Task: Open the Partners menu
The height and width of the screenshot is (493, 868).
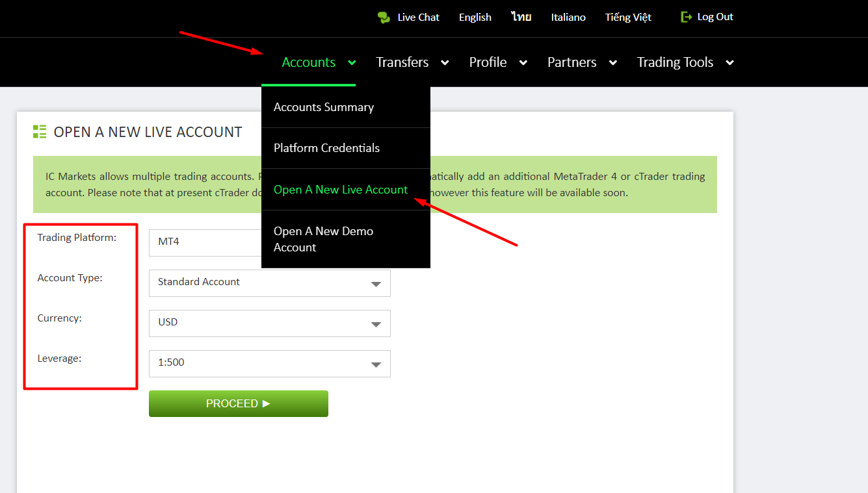Action: click(572, 62)
